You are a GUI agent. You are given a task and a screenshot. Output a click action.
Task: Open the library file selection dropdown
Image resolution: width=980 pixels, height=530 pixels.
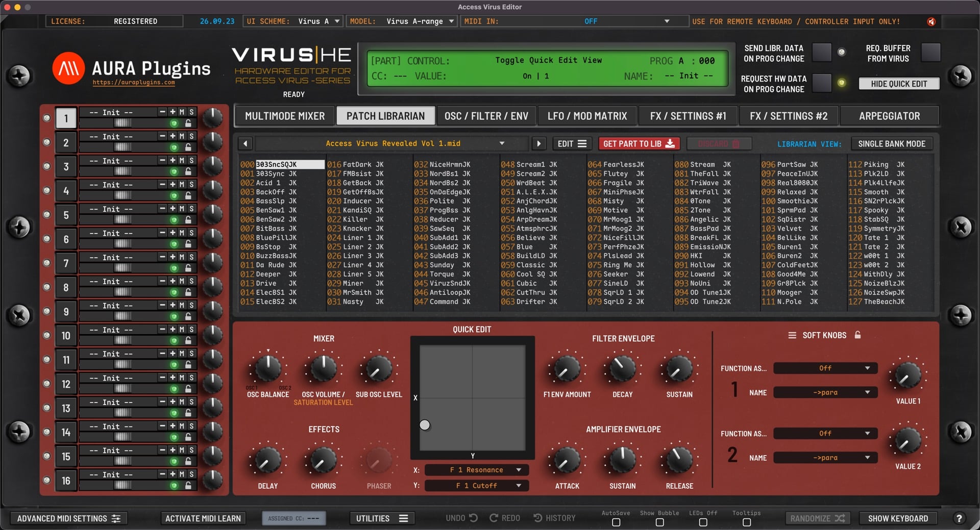tap(393, 144)
